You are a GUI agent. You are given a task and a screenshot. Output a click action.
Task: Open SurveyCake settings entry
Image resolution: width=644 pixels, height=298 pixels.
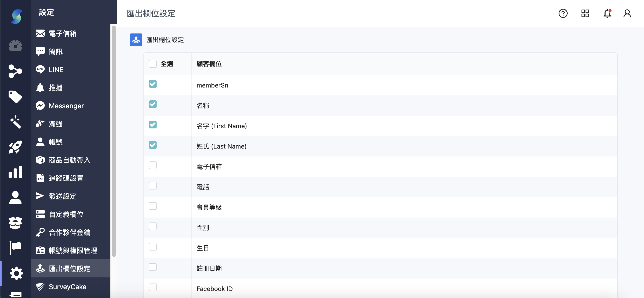click(67, 286)
